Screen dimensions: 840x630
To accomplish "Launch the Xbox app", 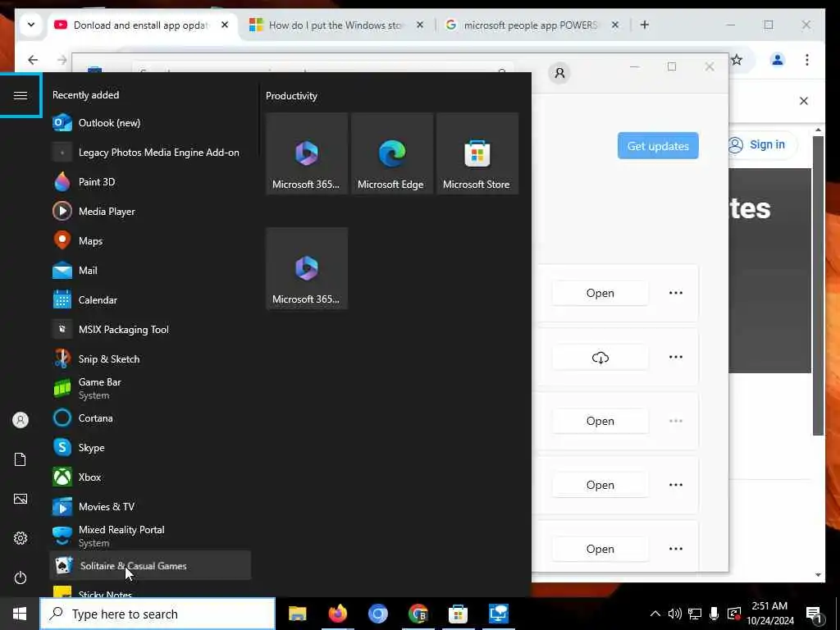I will pyautogui.click(x=150, y=477).
